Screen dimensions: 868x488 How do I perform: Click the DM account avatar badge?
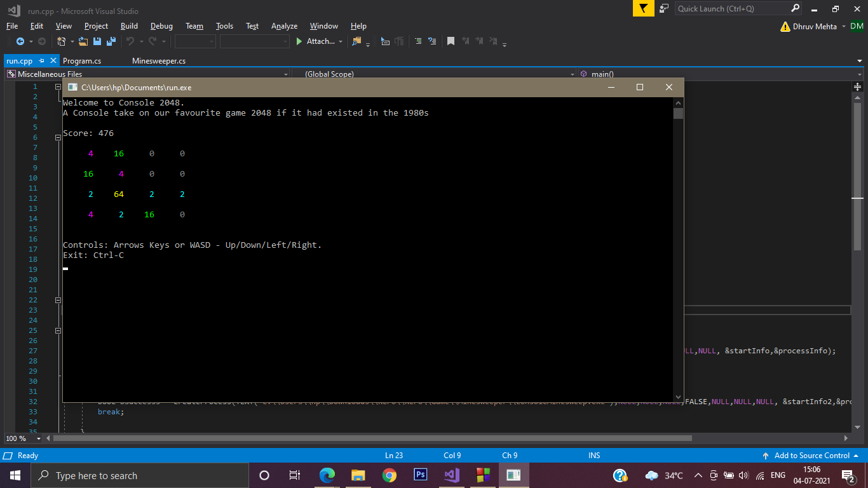pyautogui.click(x=857, y=26)
